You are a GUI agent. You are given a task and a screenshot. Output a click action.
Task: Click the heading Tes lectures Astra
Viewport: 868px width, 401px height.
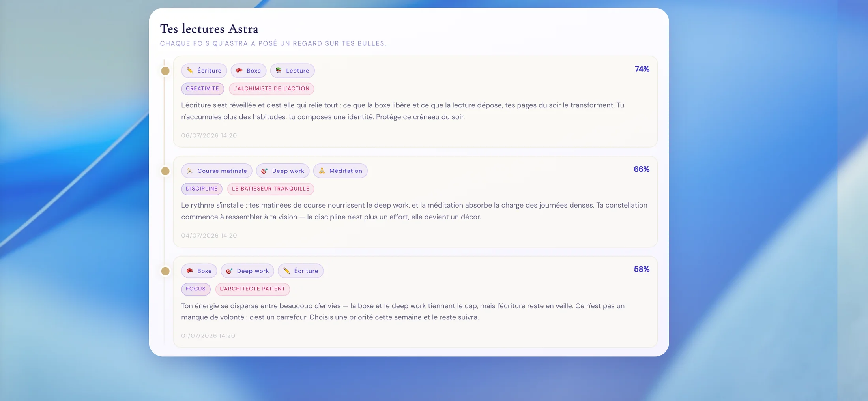click(x=209, y=29)
